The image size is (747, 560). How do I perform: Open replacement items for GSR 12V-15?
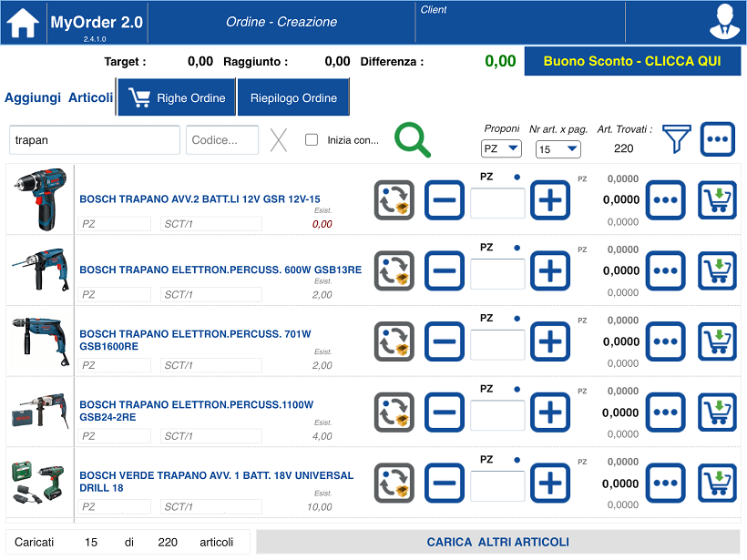click(394, 200)
